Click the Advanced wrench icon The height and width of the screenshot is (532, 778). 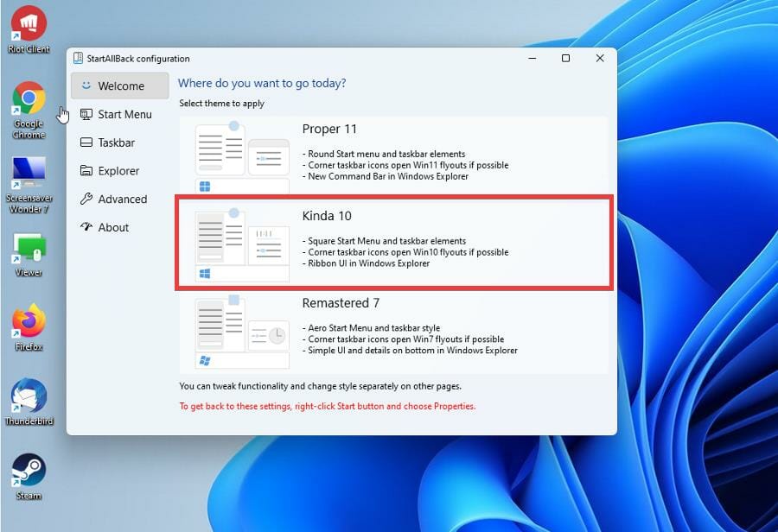click(86, 199)
